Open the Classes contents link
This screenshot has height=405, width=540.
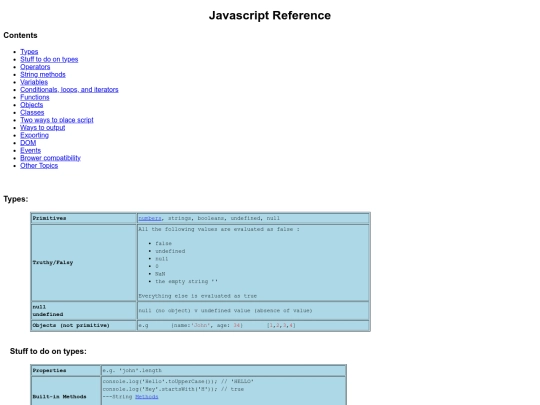[x=32, y=112]
